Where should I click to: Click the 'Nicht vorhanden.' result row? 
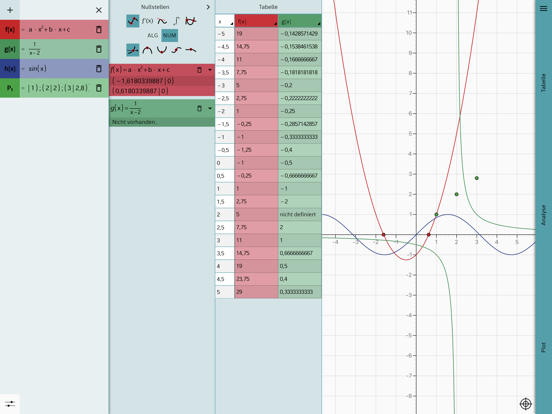tap(162, 122)
